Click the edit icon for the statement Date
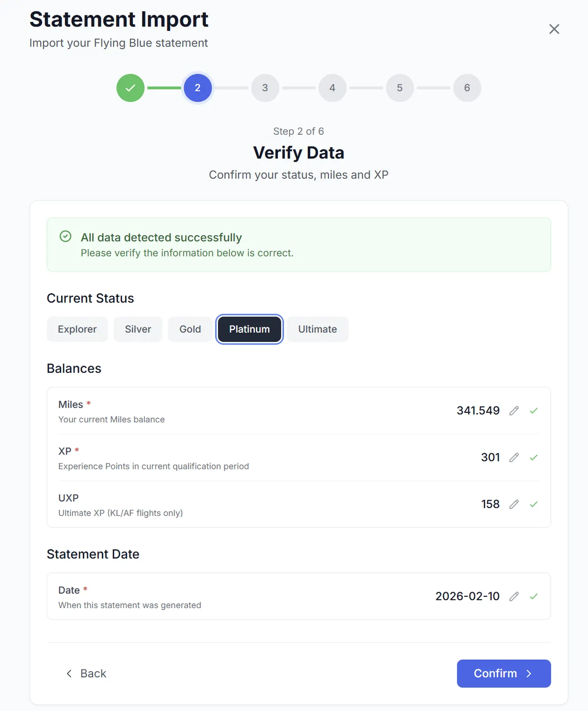Screen dimensions: 588x711 point(514,596)
